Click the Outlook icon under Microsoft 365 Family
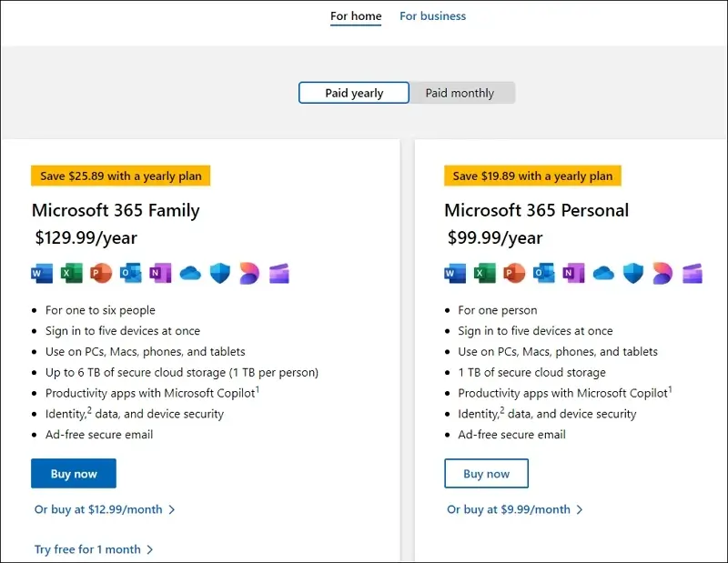The height and width of the screenshot is (563, 728). coord(131,273)
